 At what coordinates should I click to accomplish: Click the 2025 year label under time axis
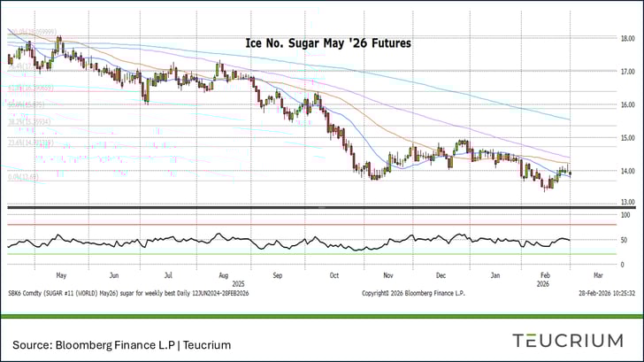238,283
